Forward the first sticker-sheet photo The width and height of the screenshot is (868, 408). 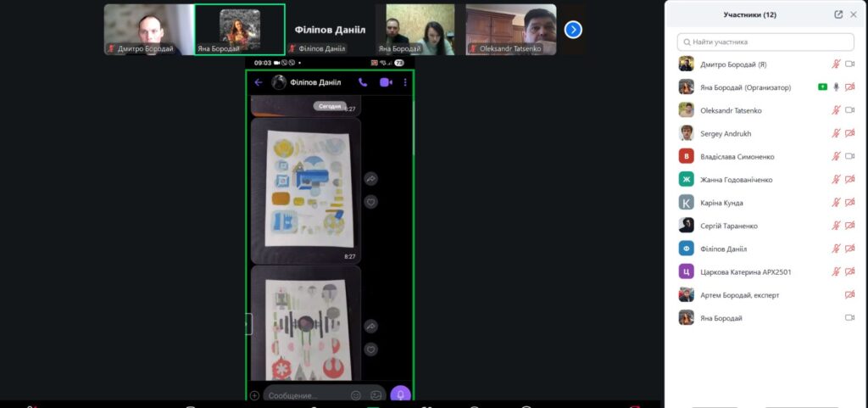click(x=370, y=179)
